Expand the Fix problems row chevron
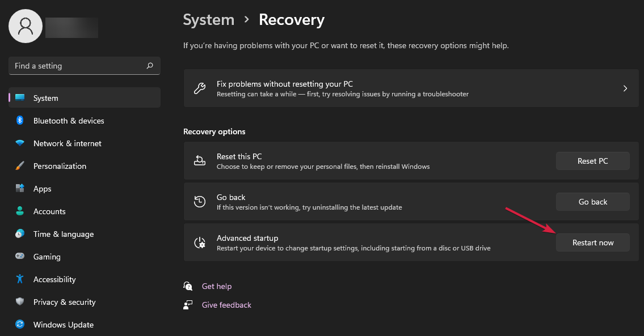This screenshot has height=336, width=644. point(625,88)
